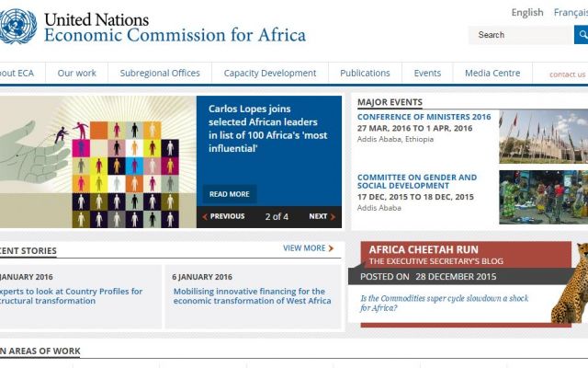Open the Conference of Ministers flags photo
Viewport: 588px width, 368px height.
click(543, 137)
